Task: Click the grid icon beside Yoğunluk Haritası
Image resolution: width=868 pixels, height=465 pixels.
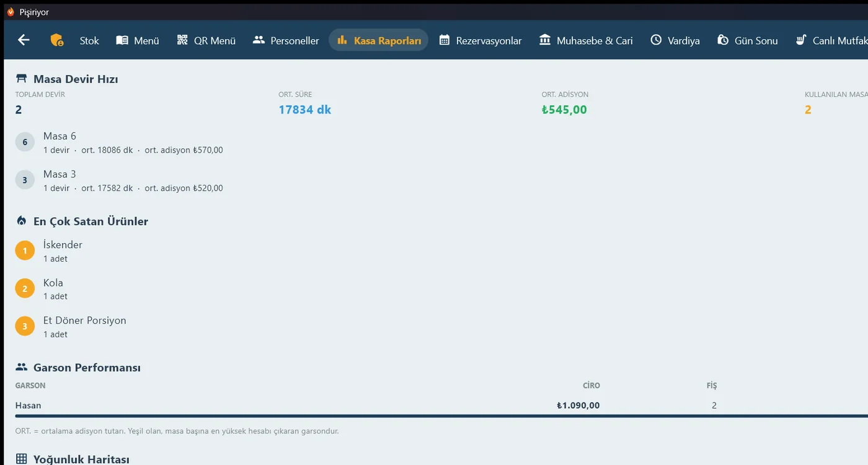Action: pyautogui.click(x=22, y=459)
